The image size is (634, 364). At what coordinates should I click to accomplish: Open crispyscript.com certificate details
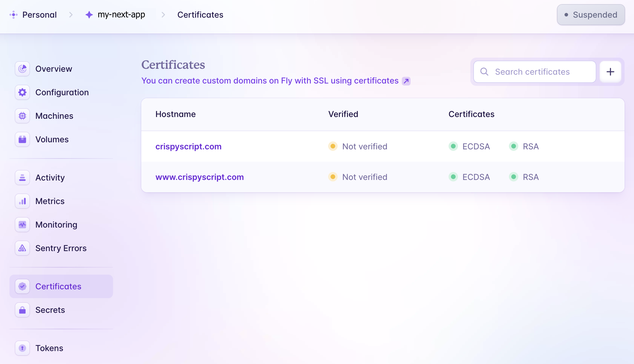pos(189,146)
